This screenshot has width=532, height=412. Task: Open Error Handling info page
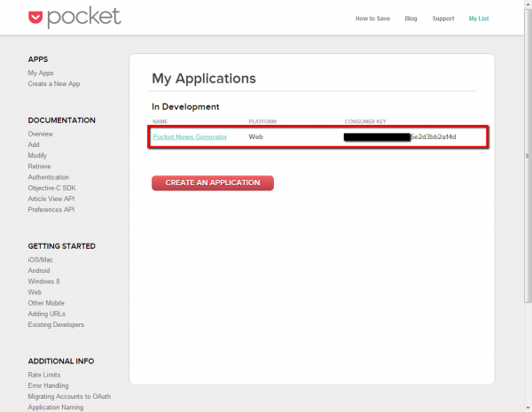pyautogui.click(x=48, y=386)
